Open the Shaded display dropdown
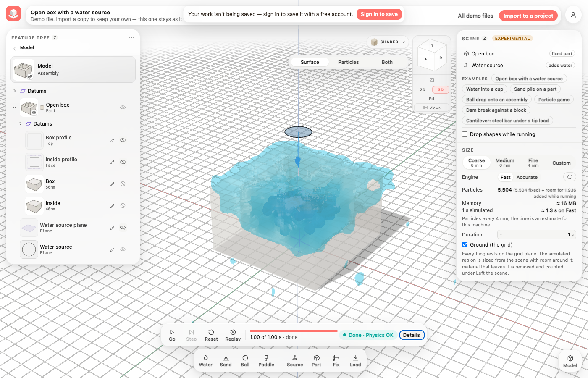 388,42
